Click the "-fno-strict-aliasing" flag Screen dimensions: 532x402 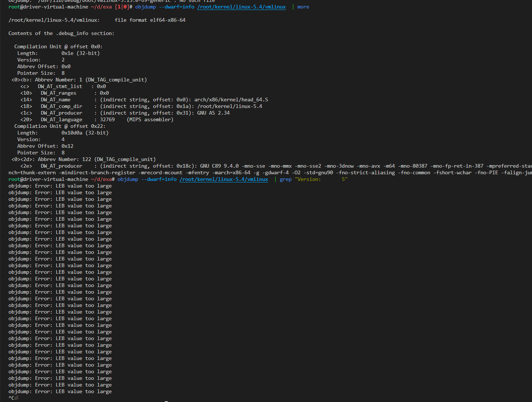point(365,172)
